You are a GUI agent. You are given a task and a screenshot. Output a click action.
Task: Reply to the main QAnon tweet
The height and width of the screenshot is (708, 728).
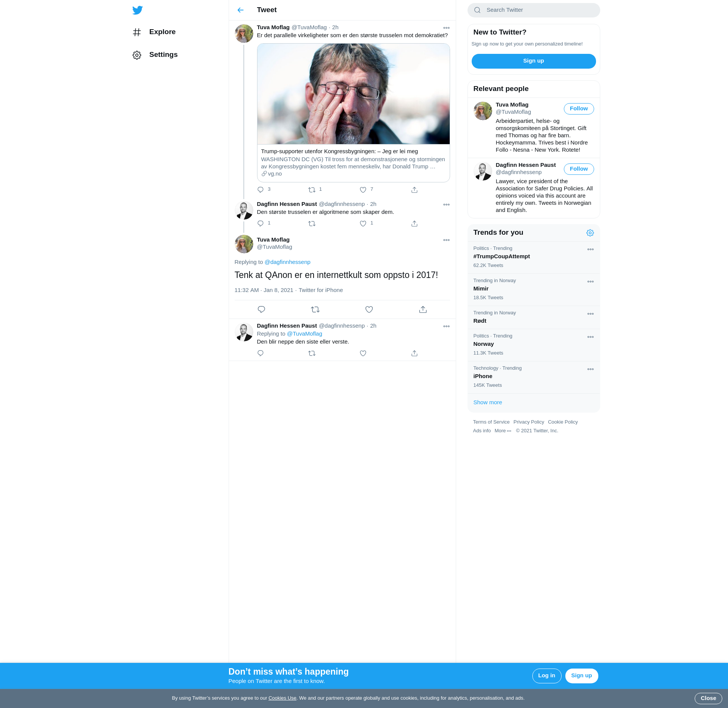[261, 309]
